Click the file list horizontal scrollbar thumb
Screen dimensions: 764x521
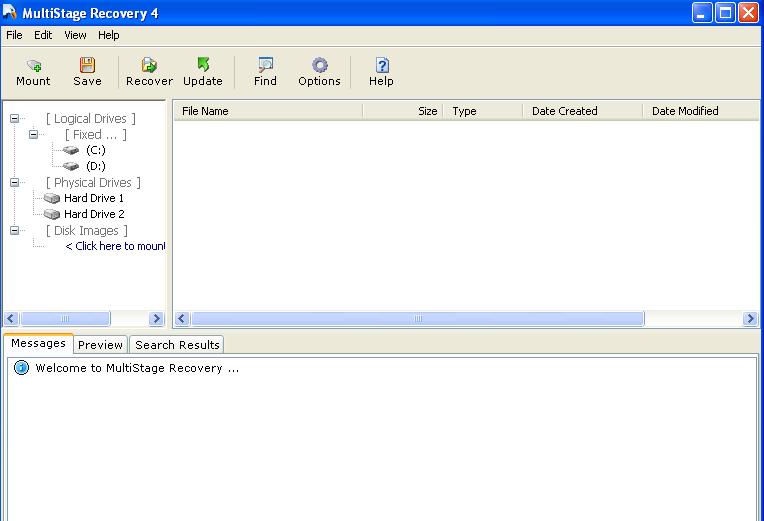click(418, 319)
